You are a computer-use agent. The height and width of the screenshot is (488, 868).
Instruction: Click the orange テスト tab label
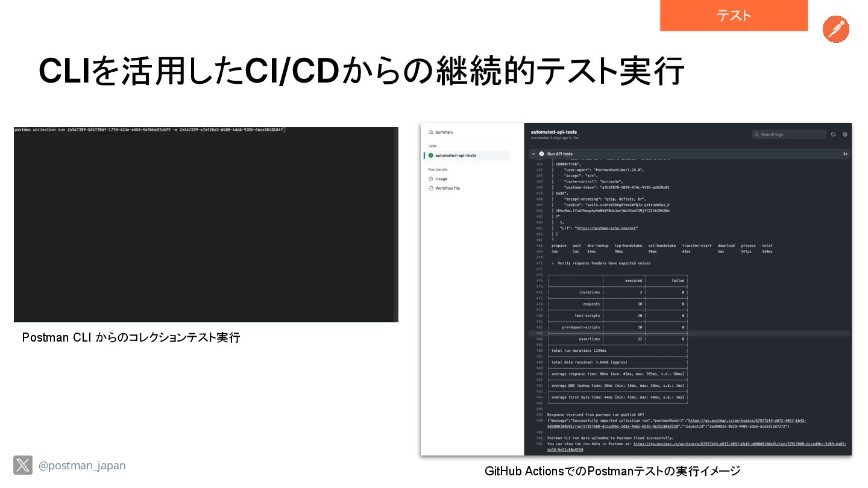pyautogui.click(x=734, y=16)
